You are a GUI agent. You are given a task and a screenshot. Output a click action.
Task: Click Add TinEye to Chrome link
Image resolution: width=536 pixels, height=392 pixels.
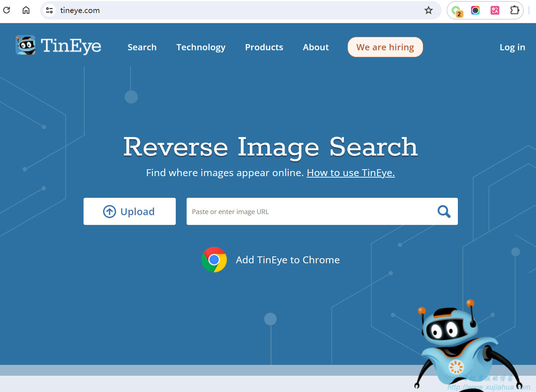288,260
